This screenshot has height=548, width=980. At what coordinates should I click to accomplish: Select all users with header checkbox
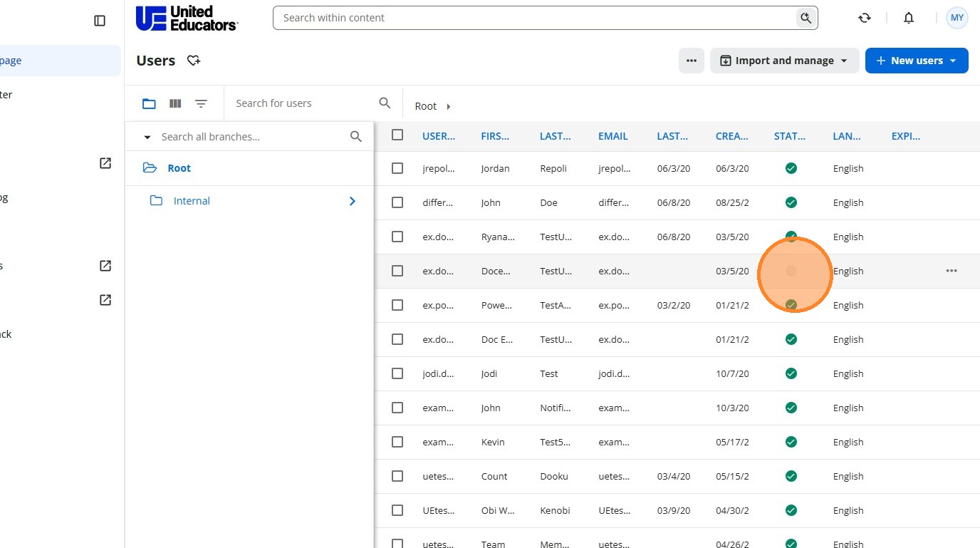pos(397,135)
